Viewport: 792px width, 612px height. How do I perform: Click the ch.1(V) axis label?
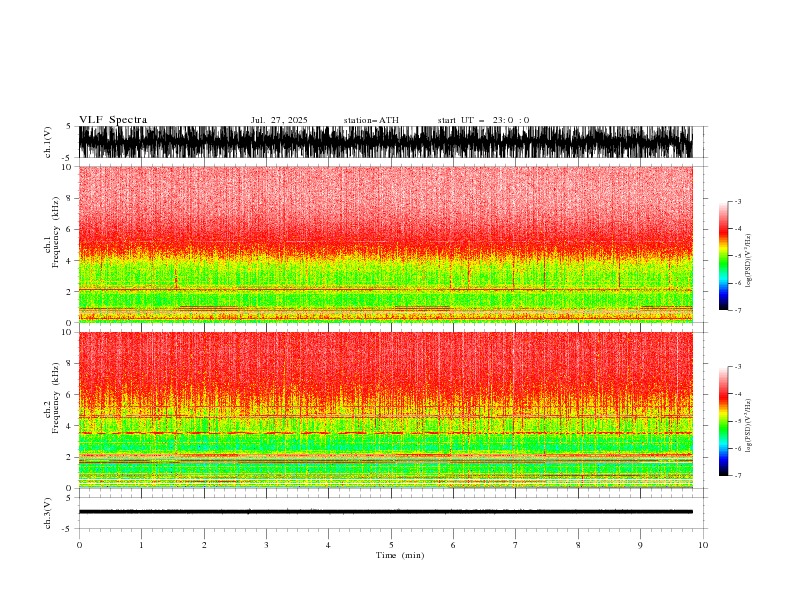point(48,142)
